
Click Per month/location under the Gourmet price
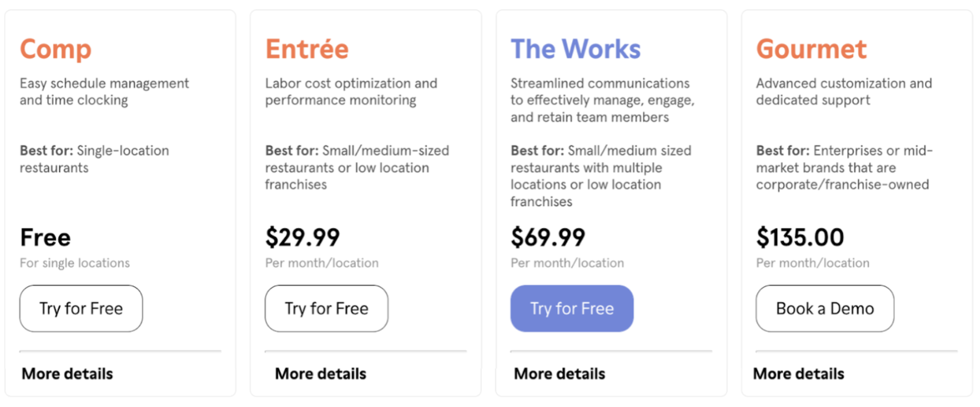pos(811,263)
